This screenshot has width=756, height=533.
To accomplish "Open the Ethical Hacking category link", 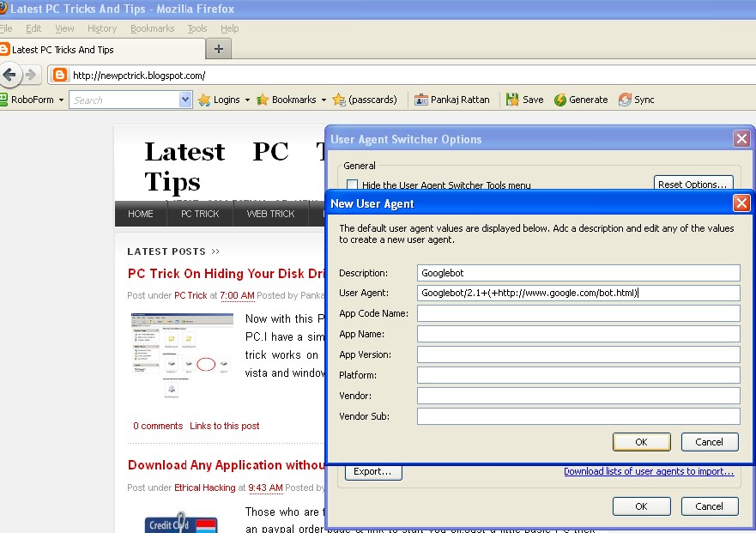I will 205,488.
